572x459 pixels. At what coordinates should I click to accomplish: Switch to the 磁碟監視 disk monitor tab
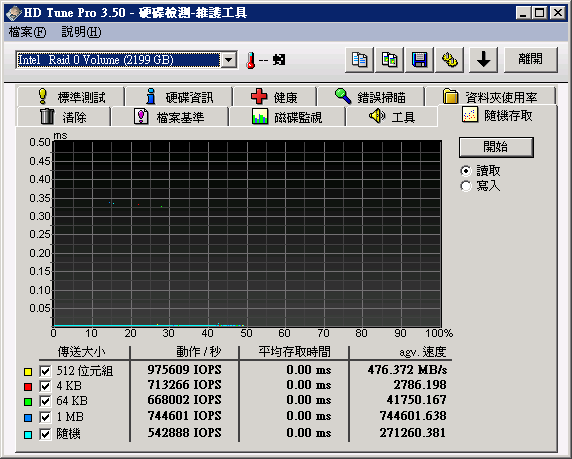[287, 117]
